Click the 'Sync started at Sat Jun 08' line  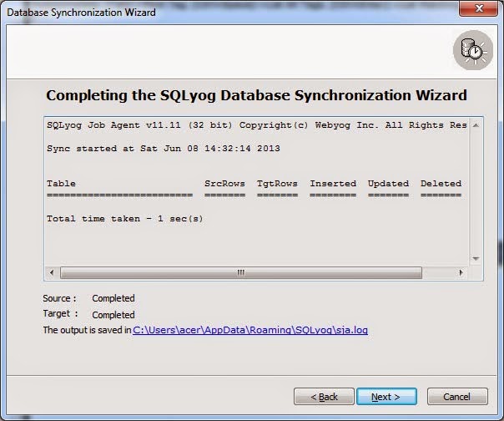pos(164,149)
